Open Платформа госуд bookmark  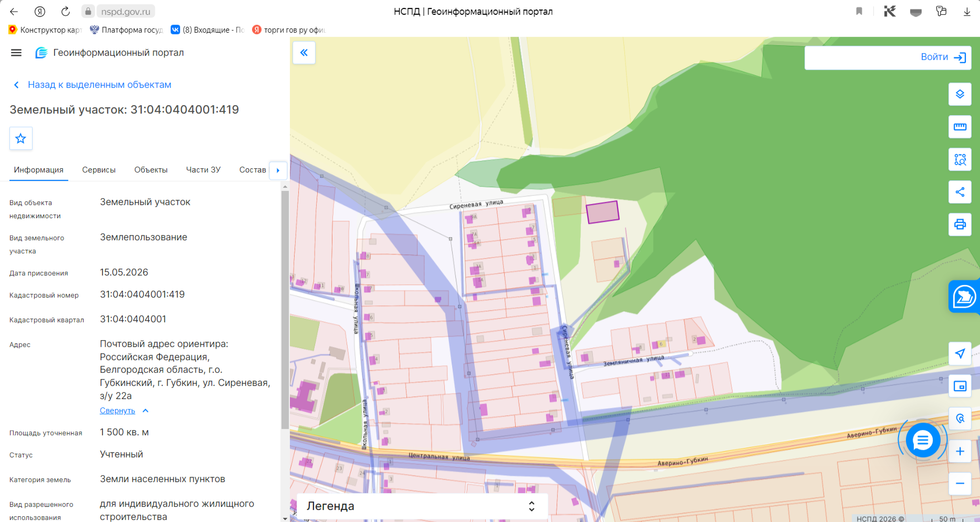click(127, 30)
